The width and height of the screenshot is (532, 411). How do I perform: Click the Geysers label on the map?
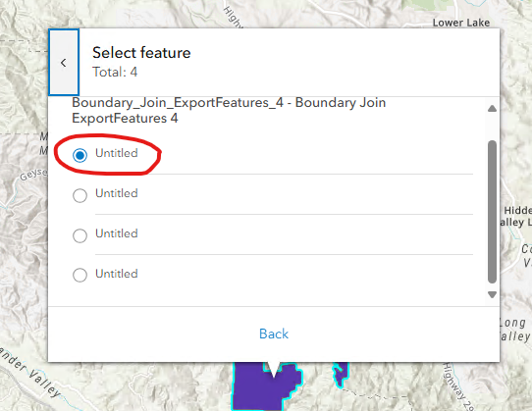(x=33, y=175)
